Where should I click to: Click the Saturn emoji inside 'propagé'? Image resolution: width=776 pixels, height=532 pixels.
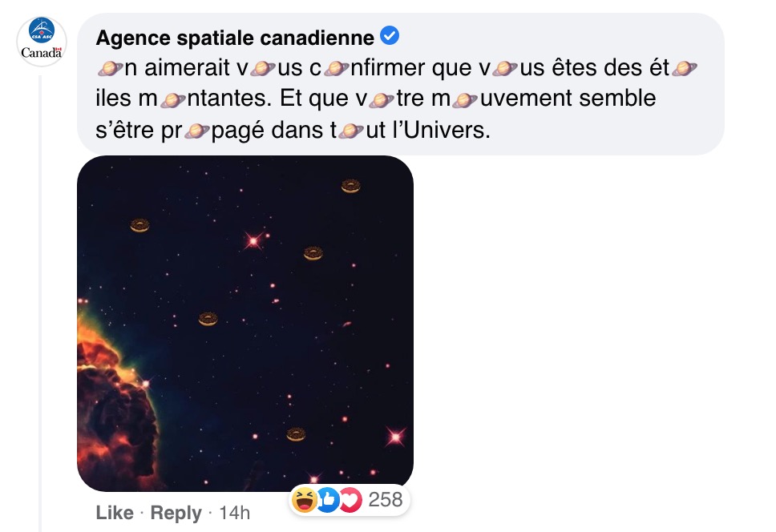click(197, 131)
